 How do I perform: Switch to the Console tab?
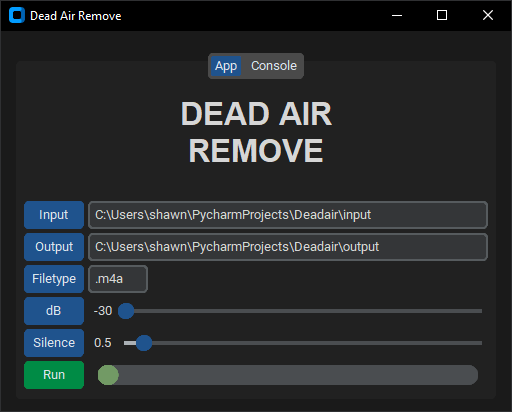pyautogui.click(x=274, y=66)
